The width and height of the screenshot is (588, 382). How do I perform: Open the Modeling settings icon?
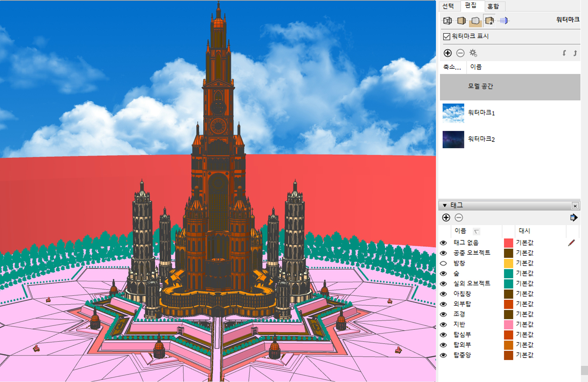point(504,21)
